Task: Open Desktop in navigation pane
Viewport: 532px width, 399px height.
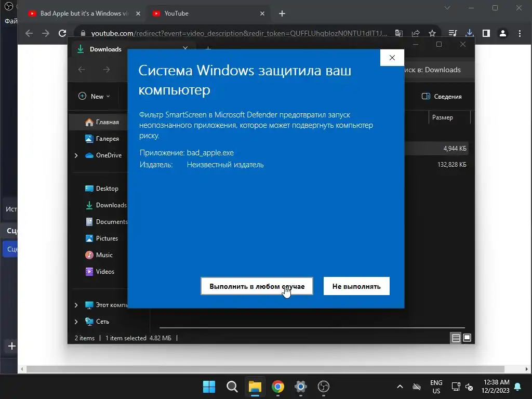Action: [x=102, y=188]
